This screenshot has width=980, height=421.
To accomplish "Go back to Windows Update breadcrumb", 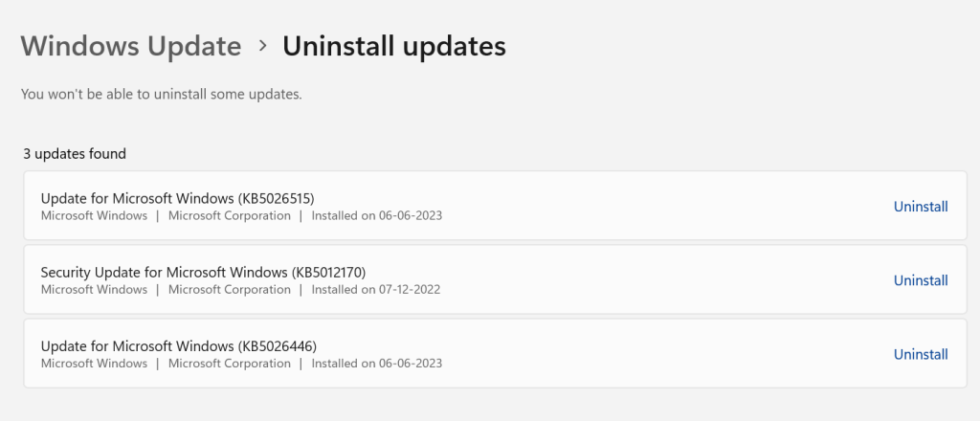I will point(131,45).
